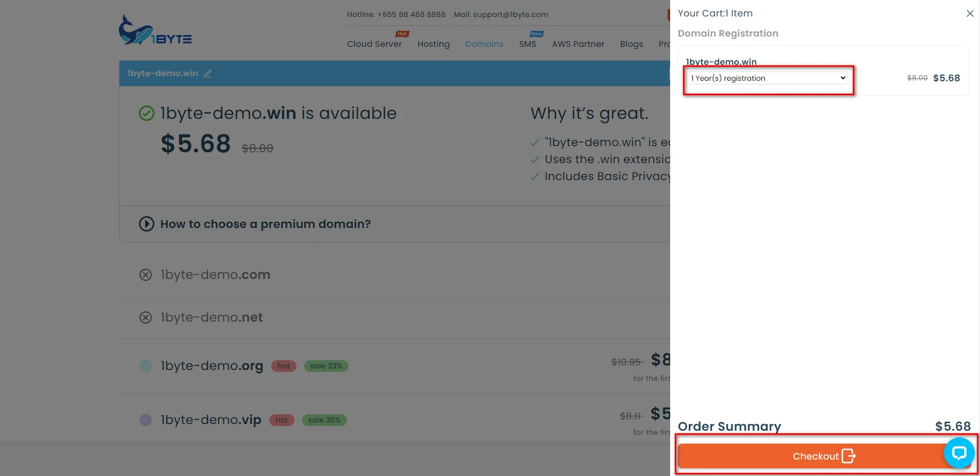Click the New badge above SMS
Screen dimensions: 980x476
[x=536, y=34]
